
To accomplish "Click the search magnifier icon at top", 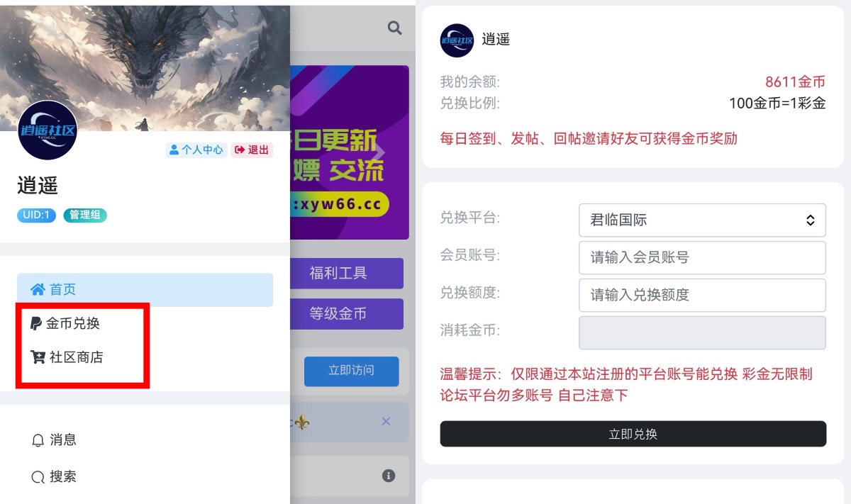I will tap(394, 28).
